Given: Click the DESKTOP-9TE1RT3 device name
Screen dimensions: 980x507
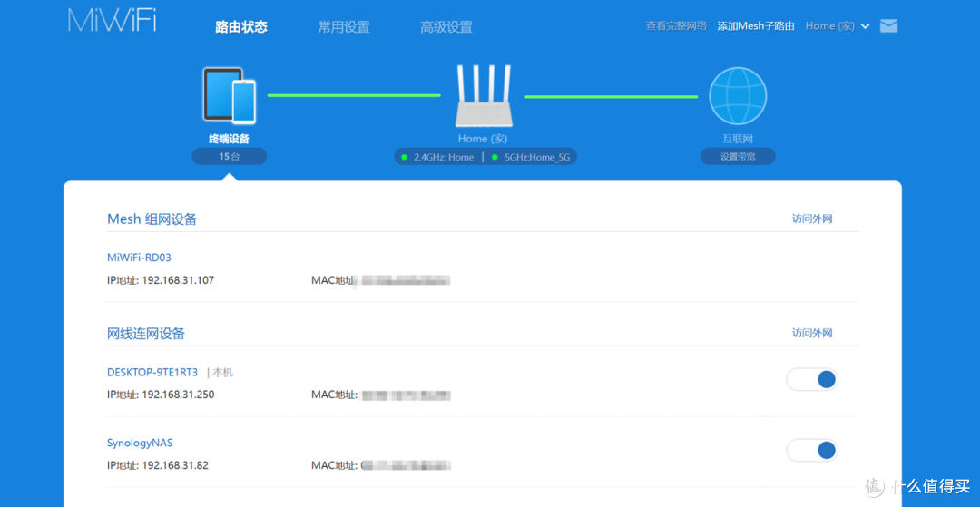Looking at the screenshot, I should (152, 372).
